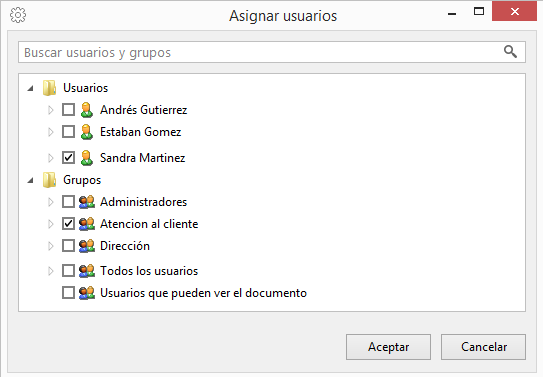Click the Cancelar button
543x377 pixels.
pyautogui.click(x=483, y=347)
